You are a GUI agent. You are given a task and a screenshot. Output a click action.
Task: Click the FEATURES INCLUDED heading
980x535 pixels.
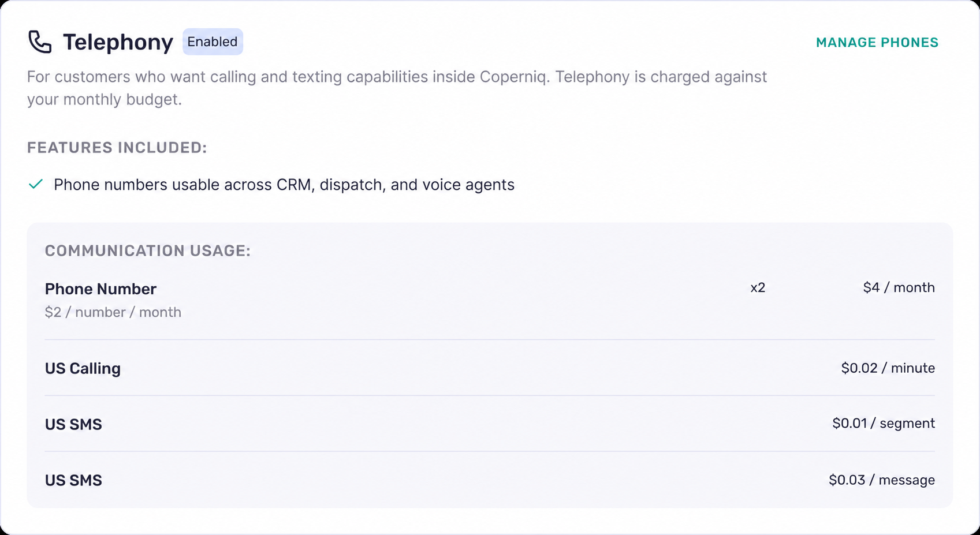point(117,148)
